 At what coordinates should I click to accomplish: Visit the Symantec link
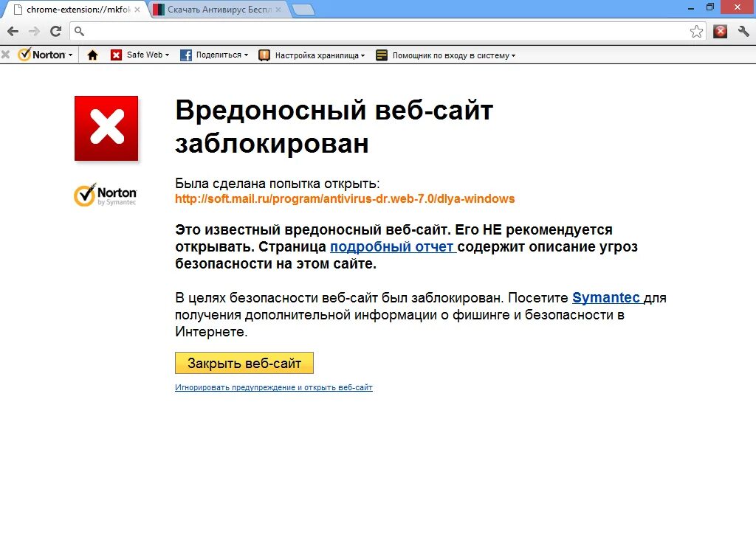pyautogui.click(x=607, y=298)
